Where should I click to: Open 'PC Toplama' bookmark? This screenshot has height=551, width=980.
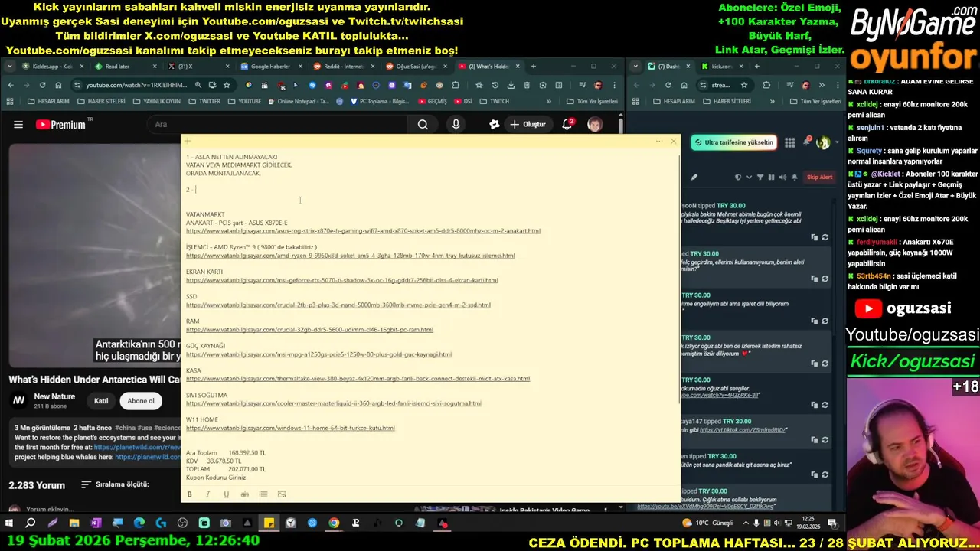coord(379,101)
